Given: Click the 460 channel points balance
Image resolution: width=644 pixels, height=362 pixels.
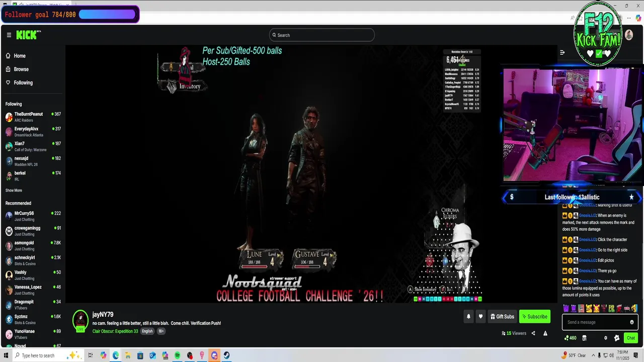Looking at the screenshot, I should coord(570,338).
